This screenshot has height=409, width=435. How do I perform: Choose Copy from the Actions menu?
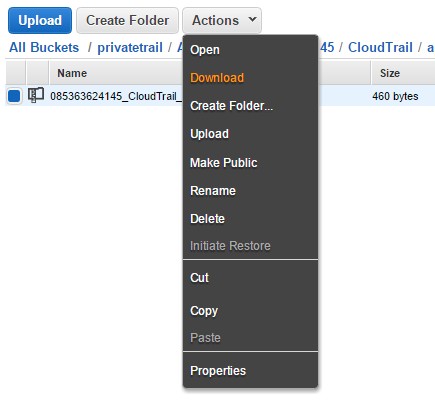coord(204,311)
